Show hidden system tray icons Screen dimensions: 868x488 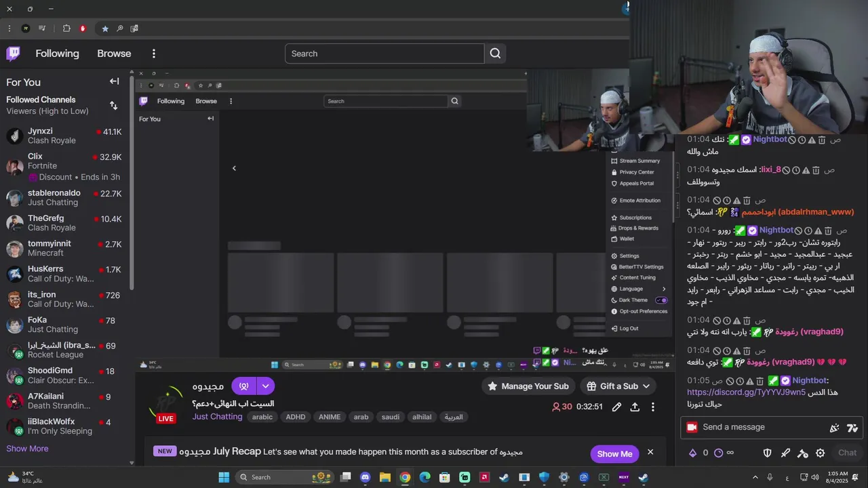[x=755, y=477]
